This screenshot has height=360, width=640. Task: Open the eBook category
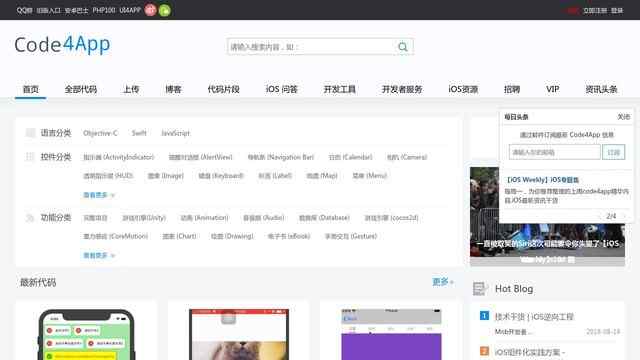[x=289, y=236]
